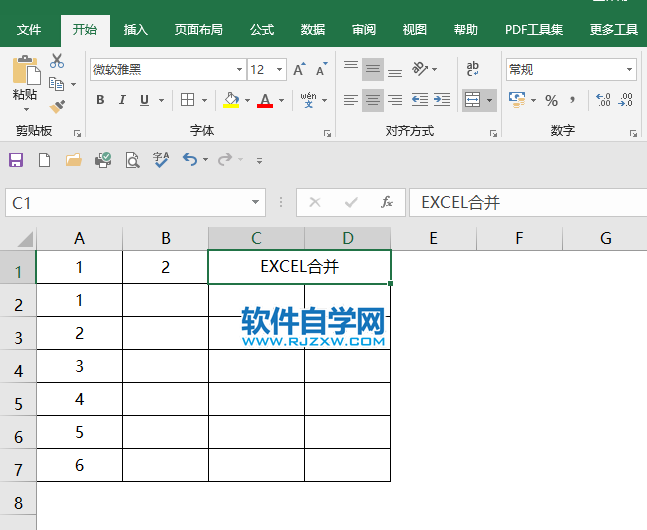Switch to the 数据 tab
The height and width of the screenshot is (530, 647).
312,30
